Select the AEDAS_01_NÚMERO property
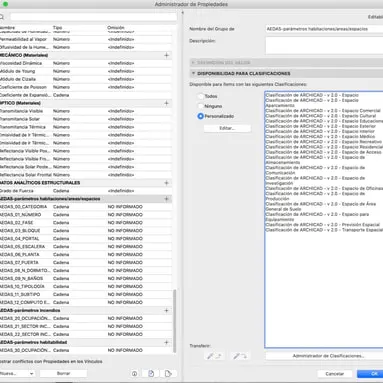 click(86, 215)
